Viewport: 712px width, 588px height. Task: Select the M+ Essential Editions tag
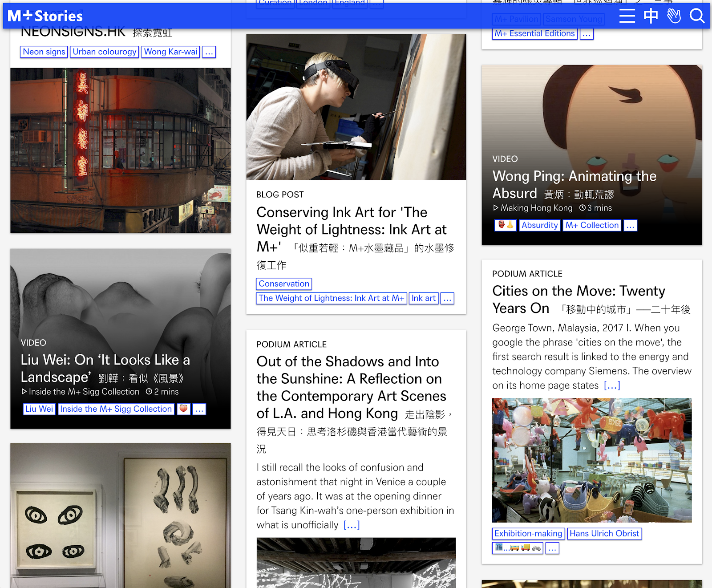(x=535, y=34)
